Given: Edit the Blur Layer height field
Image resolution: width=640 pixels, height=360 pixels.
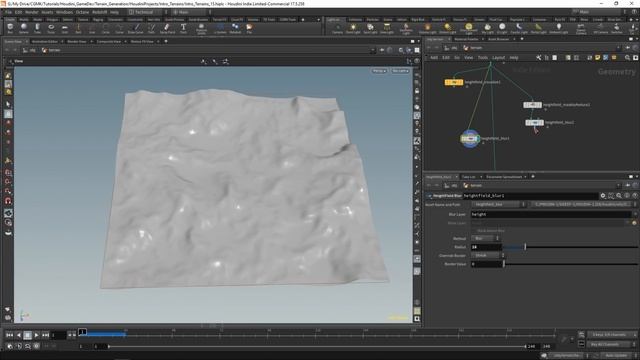Looking at the screenshot, I should tap(551, 214).
